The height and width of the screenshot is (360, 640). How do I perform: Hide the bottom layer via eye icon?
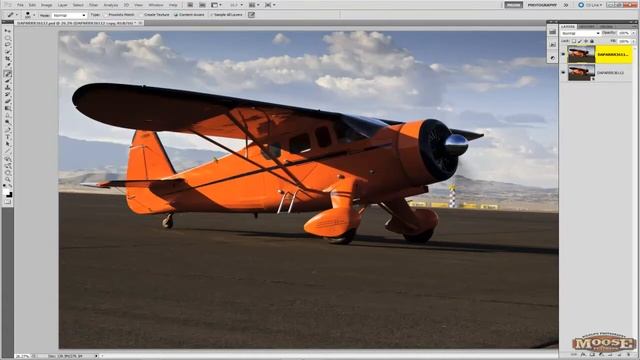[563, 73]
